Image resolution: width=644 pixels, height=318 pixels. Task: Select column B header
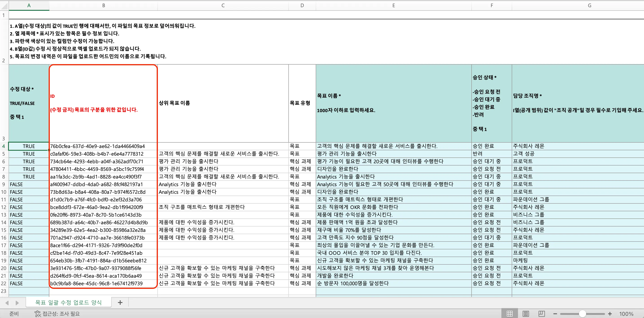(x=103, y=6)
